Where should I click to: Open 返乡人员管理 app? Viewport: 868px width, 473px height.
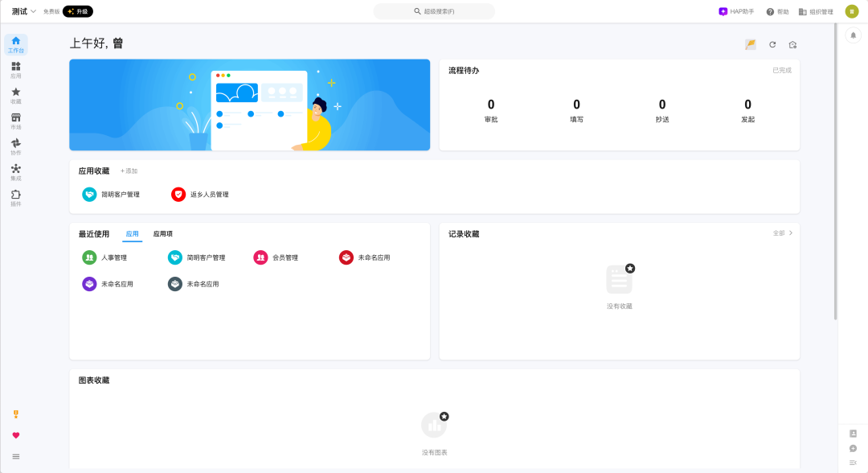200,195
